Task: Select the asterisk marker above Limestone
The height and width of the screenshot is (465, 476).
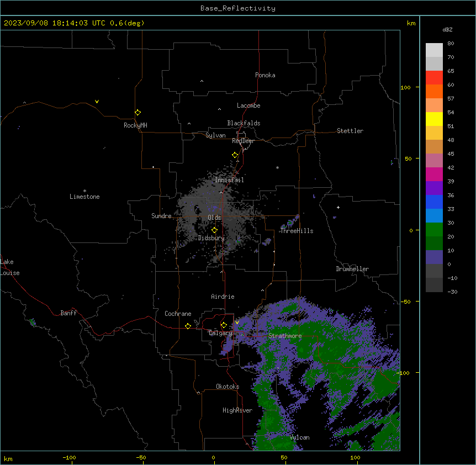Action: [x=84, y=191]
